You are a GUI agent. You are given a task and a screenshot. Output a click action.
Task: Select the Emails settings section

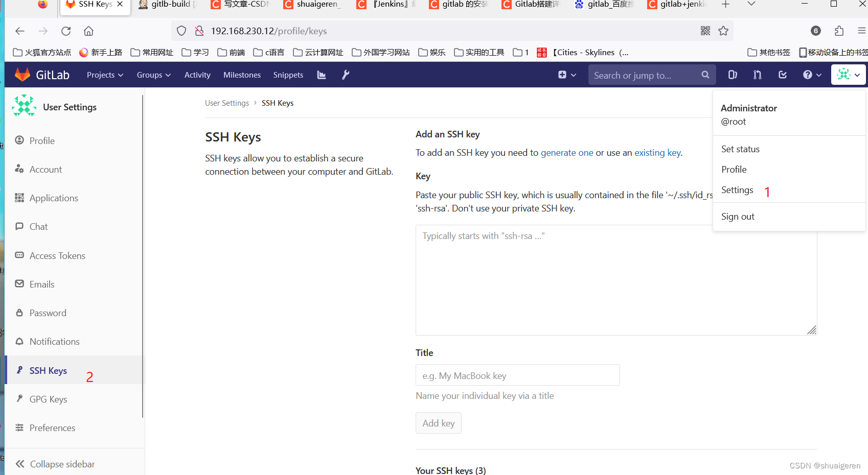(x=42, y=284)
